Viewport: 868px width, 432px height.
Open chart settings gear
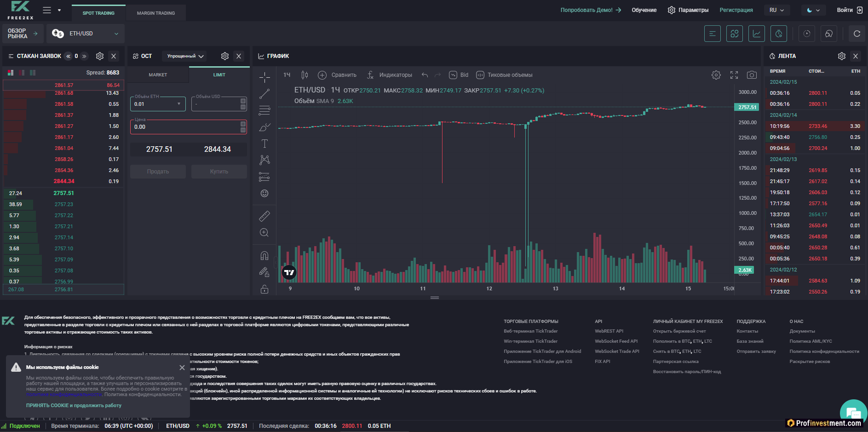pyautogui.click(x=716, y=75)
